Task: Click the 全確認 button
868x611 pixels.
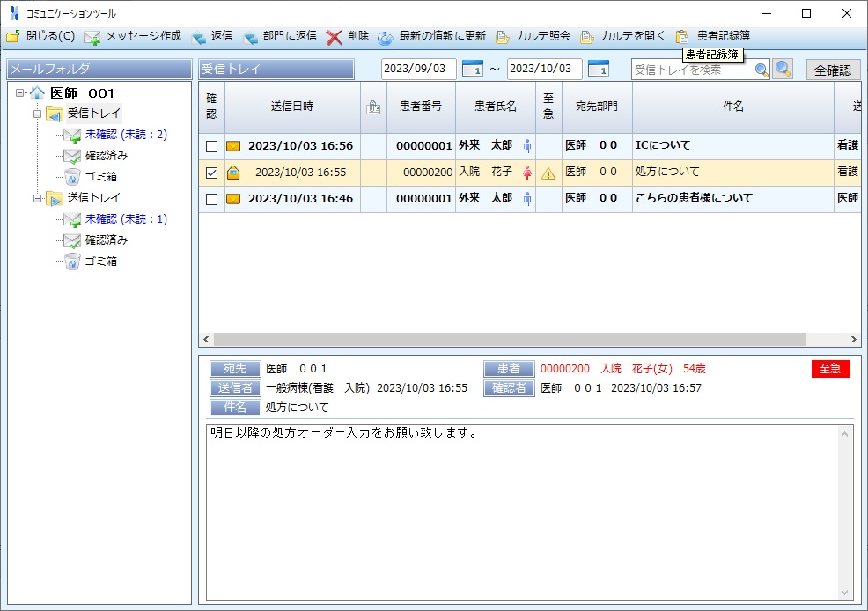Action: click(x=833, y=70)
